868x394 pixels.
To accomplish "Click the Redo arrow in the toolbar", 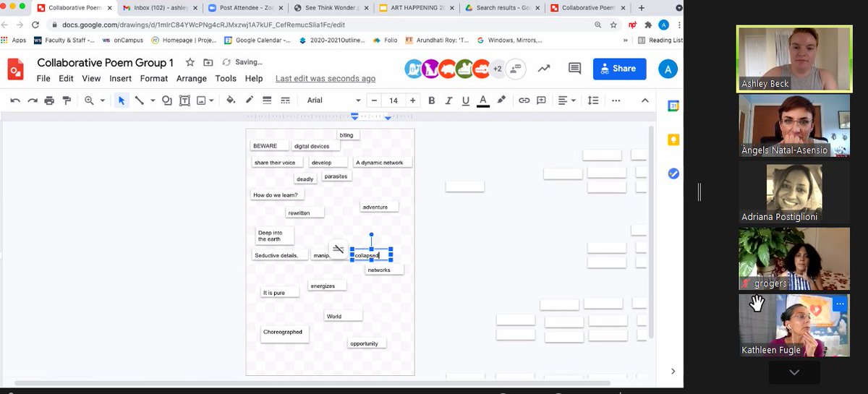I will tap(33, 100).
